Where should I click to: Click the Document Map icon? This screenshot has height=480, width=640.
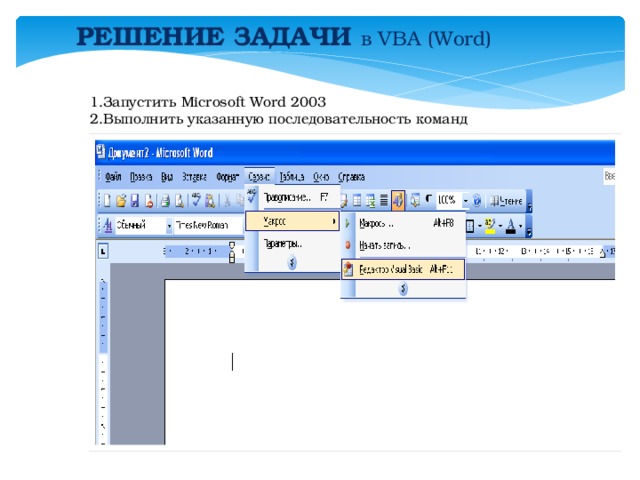415,200
